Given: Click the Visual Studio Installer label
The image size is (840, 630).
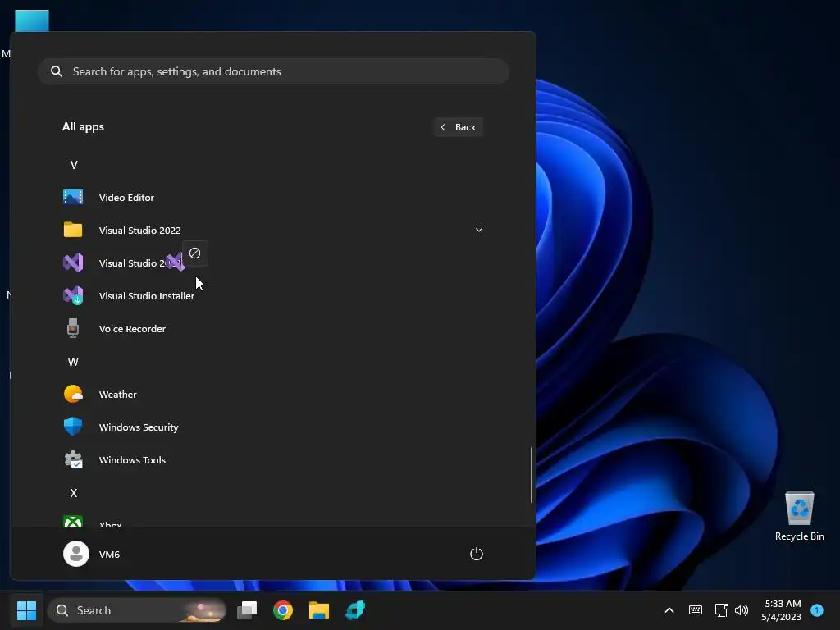Looking at the screenshot, I should (147, 295).
